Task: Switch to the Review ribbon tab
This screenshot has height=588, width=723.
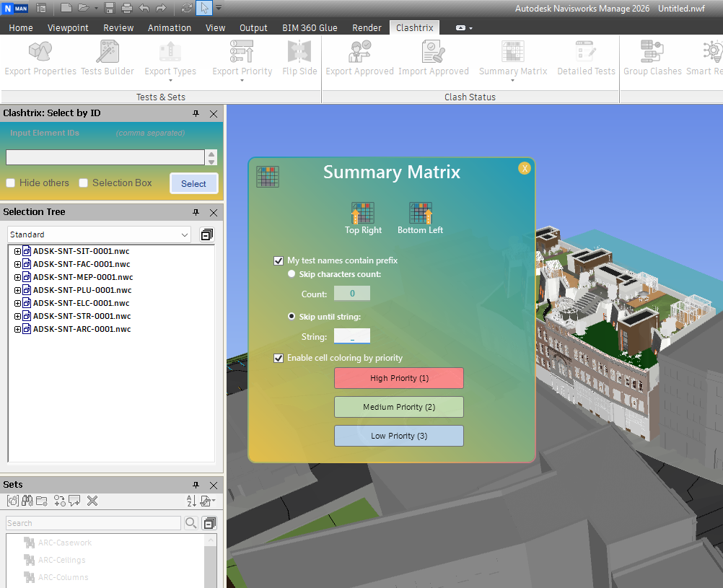Action: [118, 27]
